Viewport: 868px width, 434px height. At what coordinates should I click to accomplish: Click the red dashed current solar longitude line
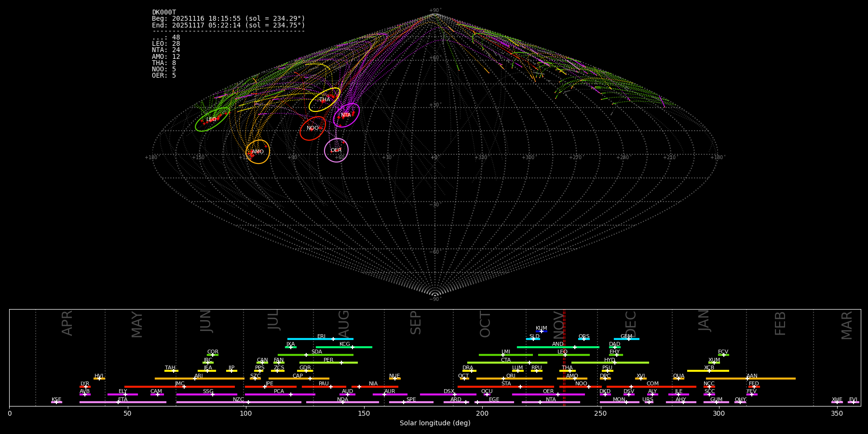[x=564, y=357]
